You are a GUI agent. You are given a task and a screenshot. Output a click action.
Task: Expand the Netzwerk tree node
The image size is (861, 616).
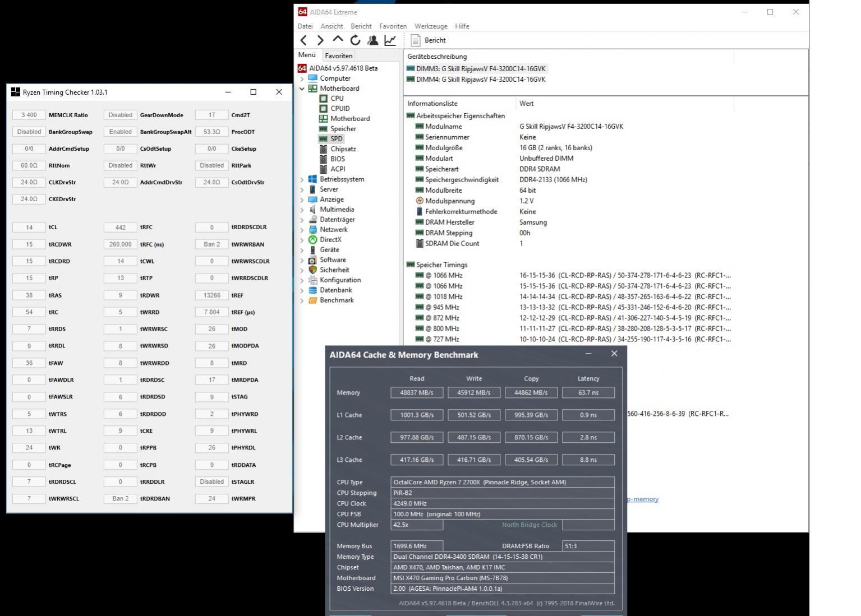(x=302, y=230)
